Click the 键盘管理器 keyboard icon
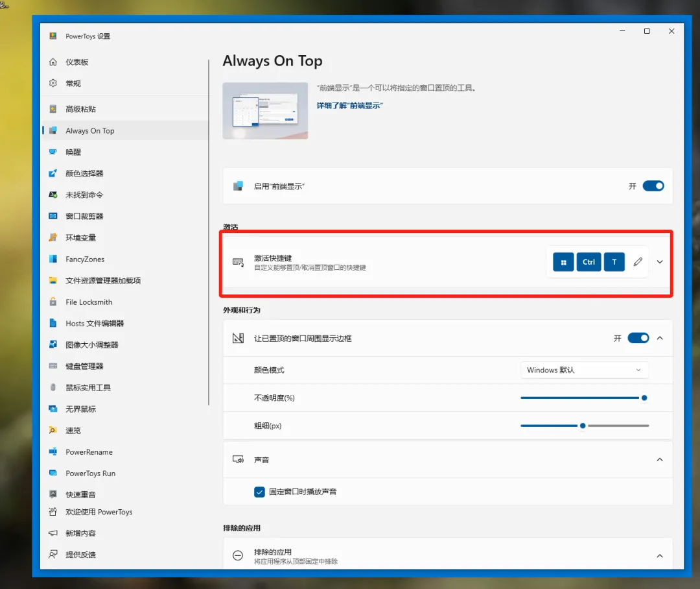 pos(52,366)
